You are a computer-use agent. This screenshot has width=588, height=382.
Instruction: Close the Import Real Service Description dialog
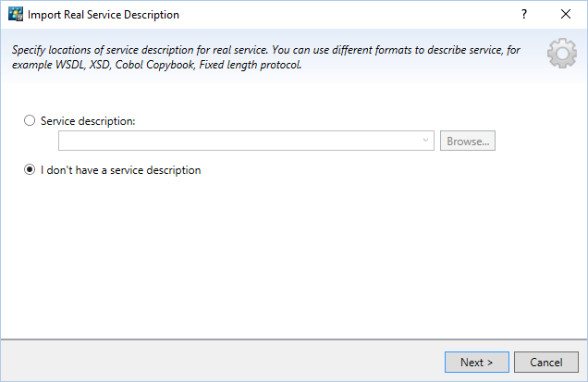tap(566, 15)
